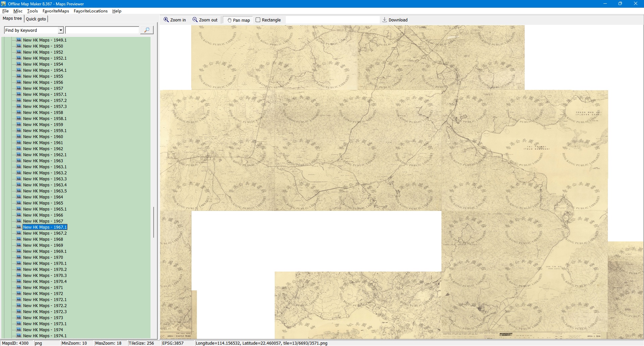Select New HK Maps - 1949.1 entry
The image size is (644, 346).
pos(45,40)
